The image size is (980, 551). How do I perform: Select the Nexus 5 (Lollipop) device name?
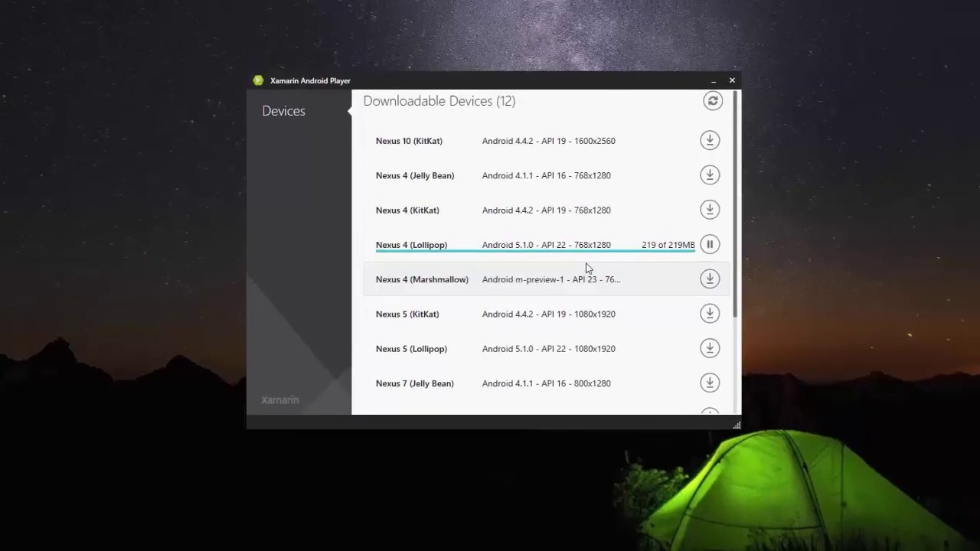coord(411,349)
